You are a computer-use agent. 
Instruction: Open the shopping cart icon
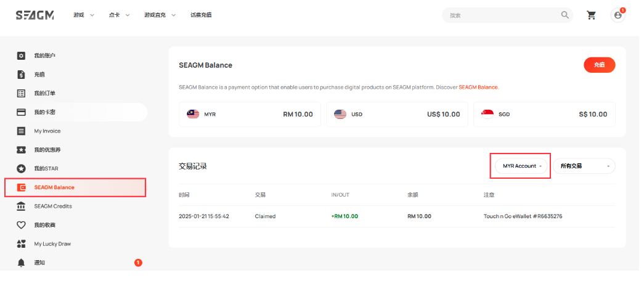592,15
